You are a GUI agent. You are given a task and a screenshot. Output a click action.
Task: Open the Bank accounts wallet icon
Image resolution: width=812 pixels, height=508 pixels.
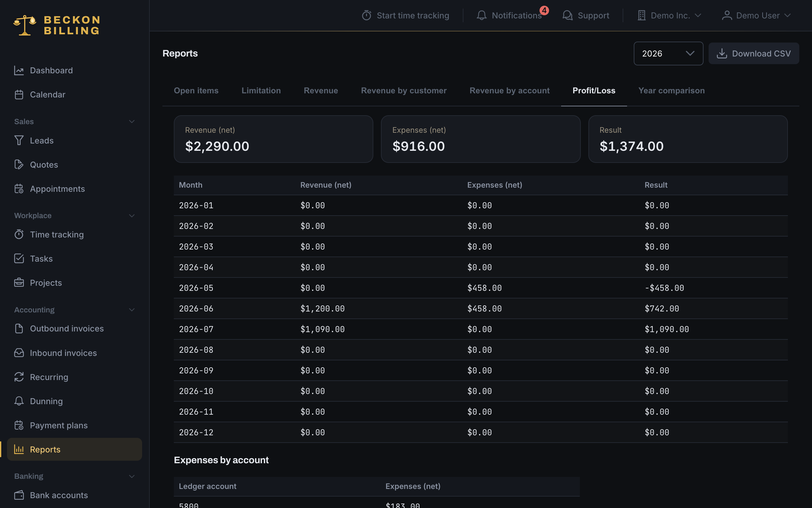(x=19, y=495)
